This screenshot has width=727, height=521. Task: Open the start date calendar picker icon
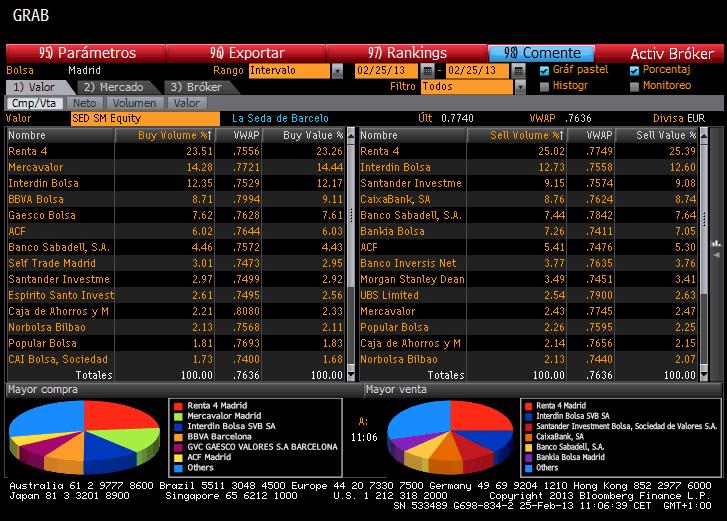[x=427, y=70]
